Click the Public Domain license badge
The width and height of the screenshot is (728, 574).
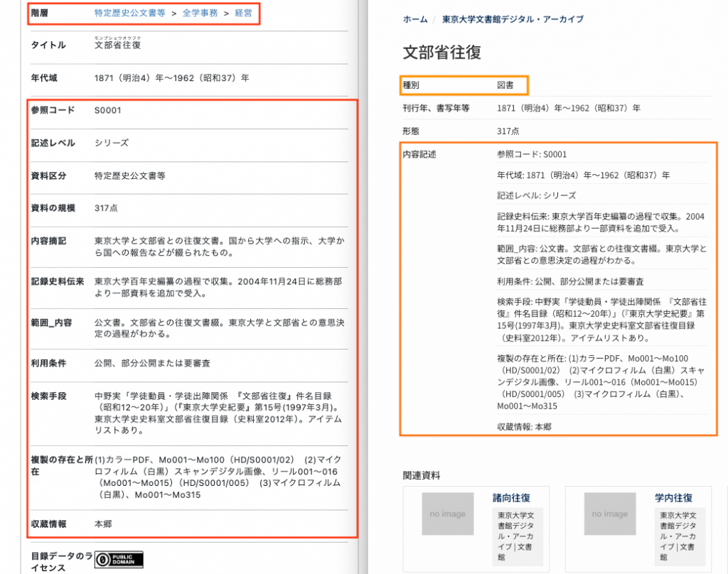click(x=119, y=560)
